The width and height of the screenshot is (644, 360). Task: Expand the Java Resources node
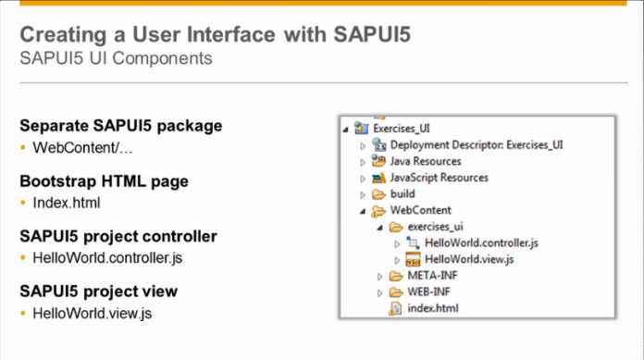pos(363,162)
